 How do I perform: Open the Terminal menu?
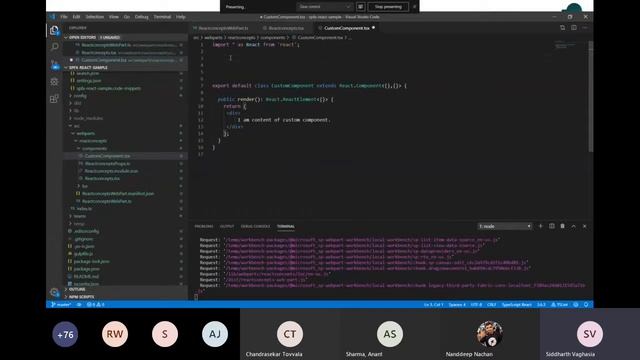tap(162, 17)
